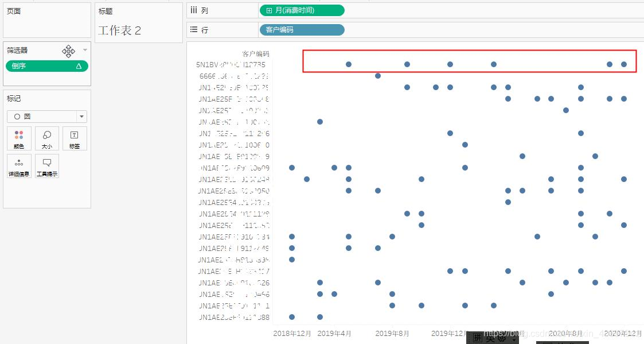
Task: Click the 客户编码 header in the view
Action: 255,54
